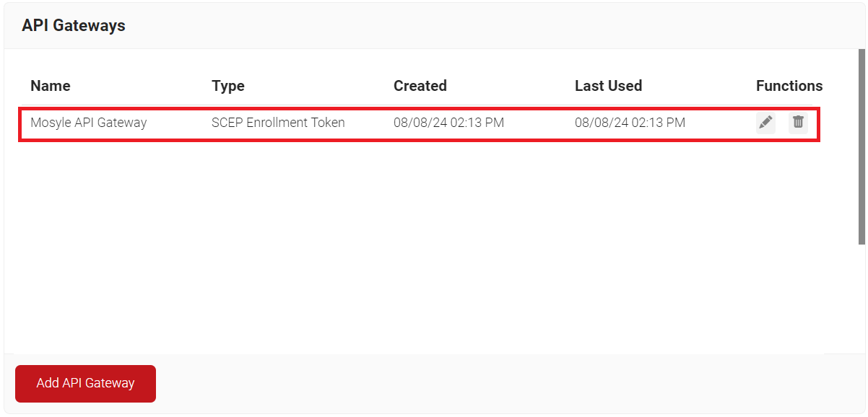Click blank header space beside API Gateways title
Image resolution: width=868 pixels, height=417 pixels.
[491, 25]
